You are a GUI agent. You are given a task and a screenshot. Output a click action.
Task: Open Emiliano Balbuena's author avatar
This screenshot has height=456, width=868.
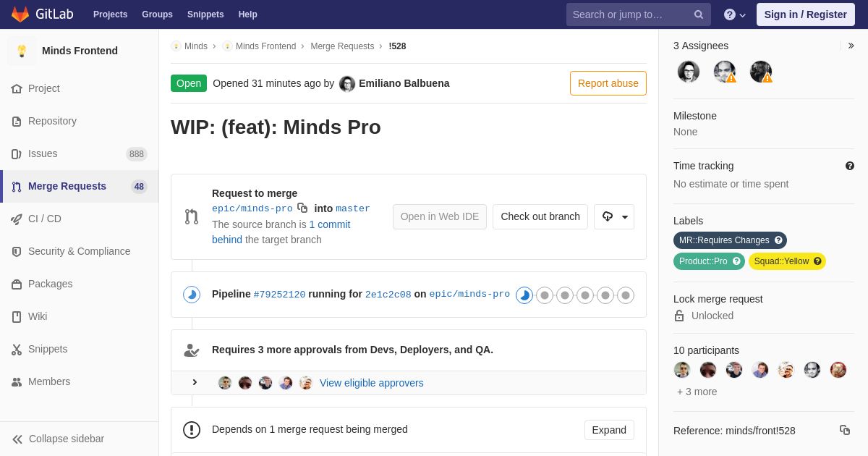pos(347,84)
